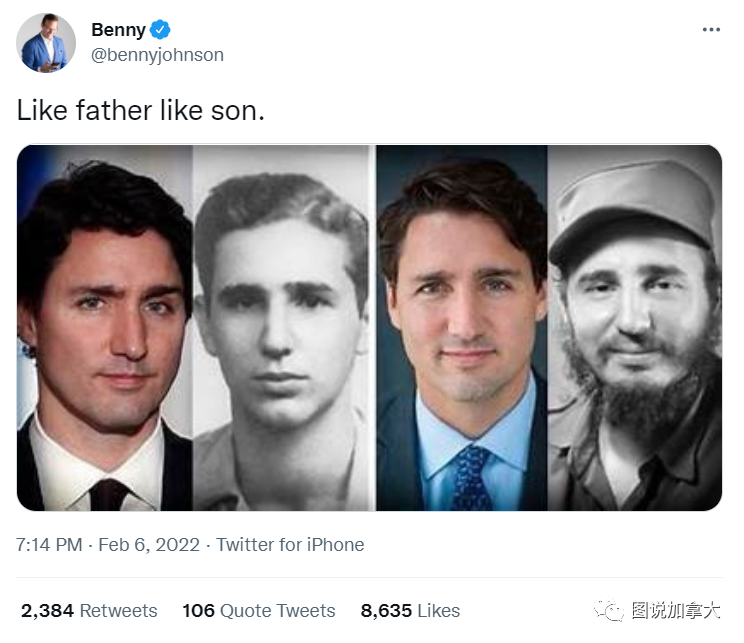Open Benny's profile avatar picture
This screenshot has height=643, width=744.
[x=46, y=43]
